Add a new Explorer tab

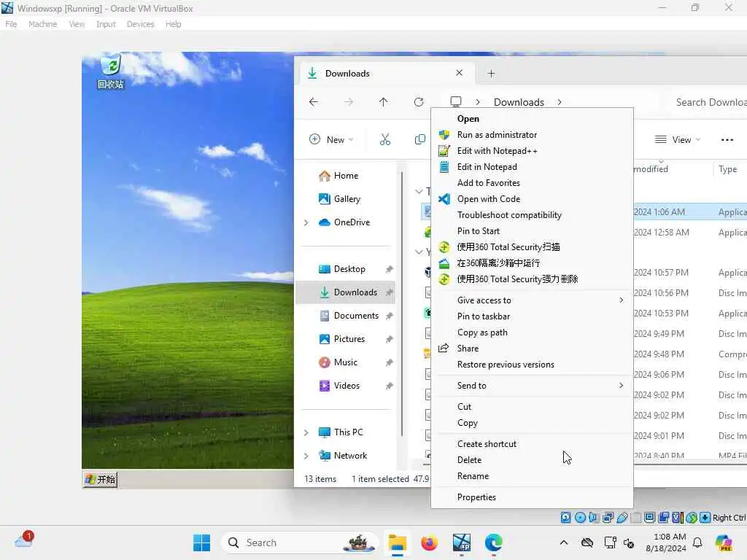491,74
